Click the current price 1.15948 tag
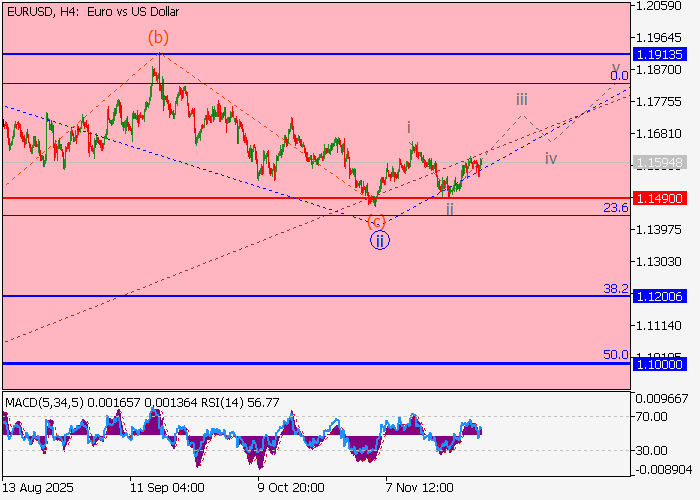700x500 pixels. tap(659, 162)
